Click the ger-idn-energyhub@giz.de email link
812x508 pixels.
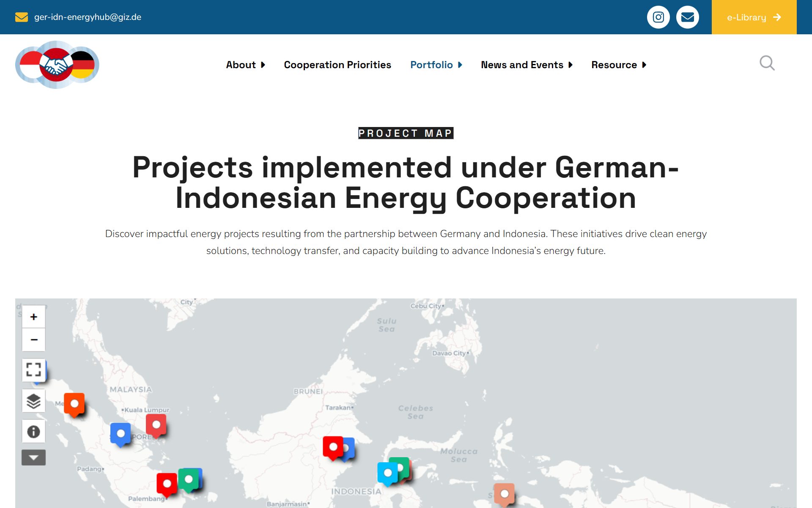click(88, 17)
